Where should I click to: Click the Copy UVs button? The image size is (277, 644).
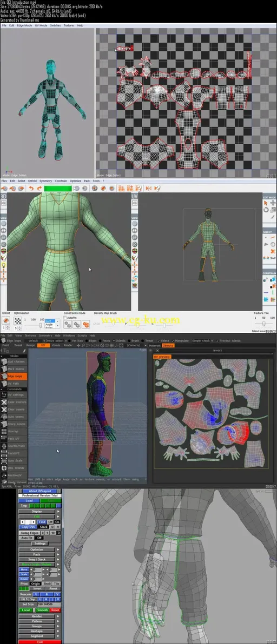28,527
